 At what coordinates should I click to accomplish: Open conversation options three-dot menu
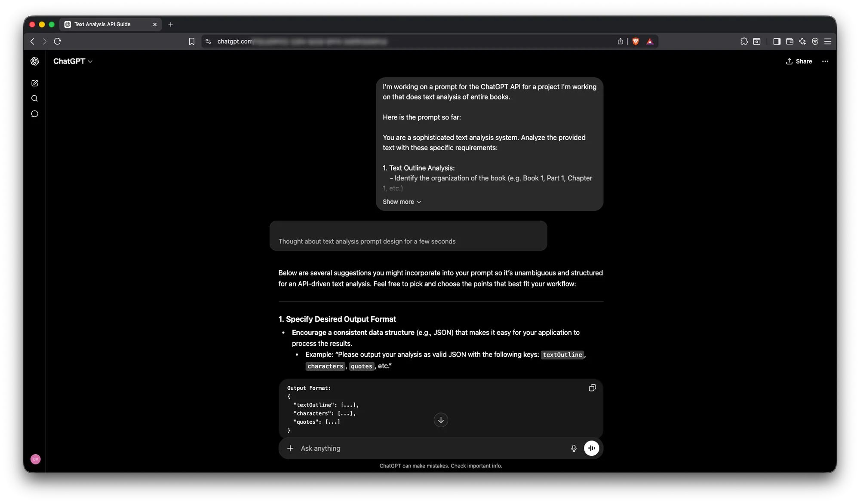pos(825,61)
